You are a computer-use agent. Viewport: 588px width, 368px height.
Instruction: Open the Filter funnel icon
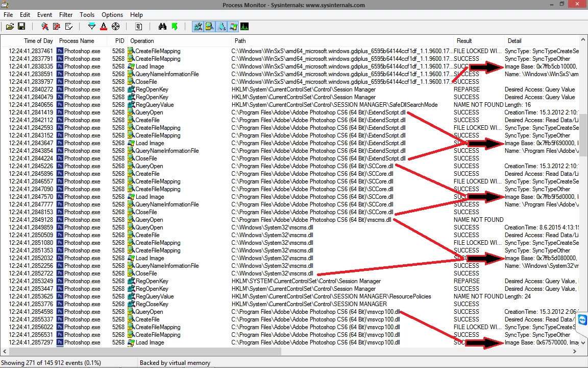coord(91,26)
